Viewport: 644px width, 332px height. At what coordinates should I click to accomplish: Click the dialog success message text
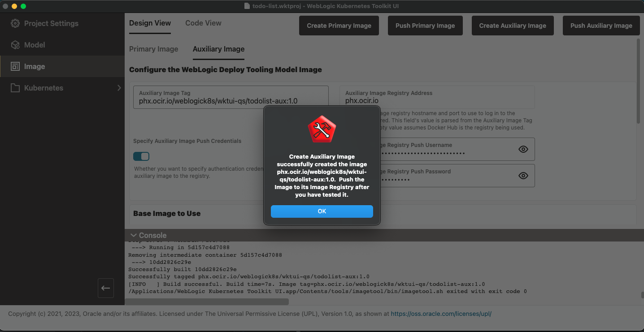point(322,176)
